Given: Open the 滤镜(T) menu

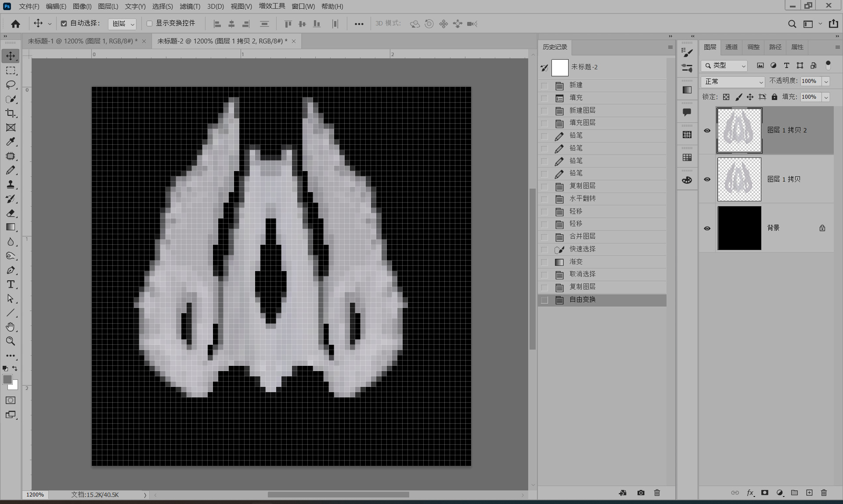Looking at the screenshot, I should 190,6.
